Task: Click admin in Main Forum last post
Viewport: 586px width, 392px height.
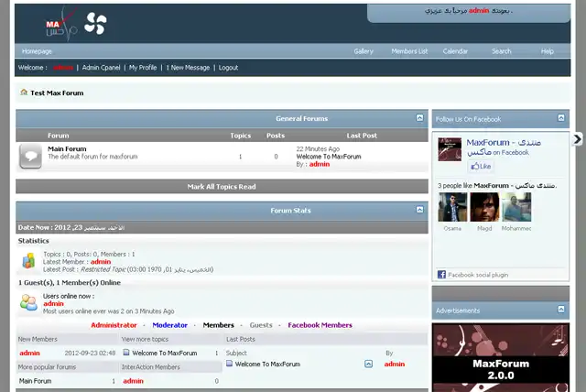Action: click(x=320, y=164)
